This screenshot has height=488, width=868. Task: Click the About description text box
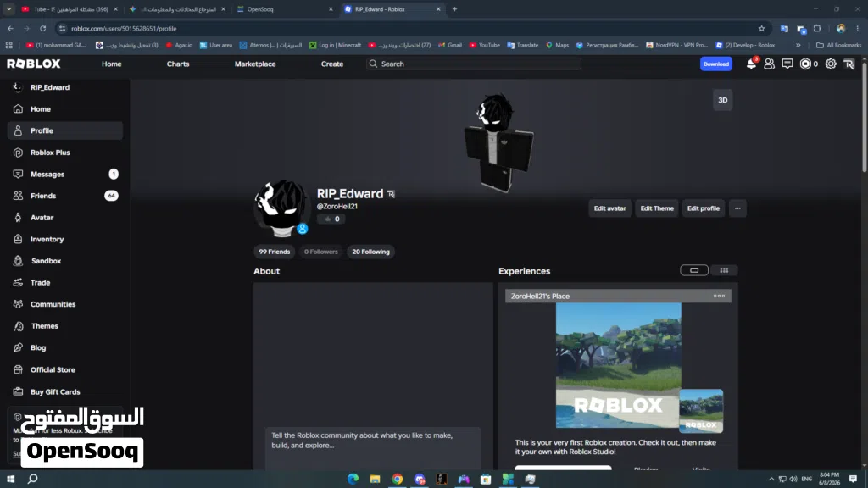pyautogui.click(x=373, y=448)
